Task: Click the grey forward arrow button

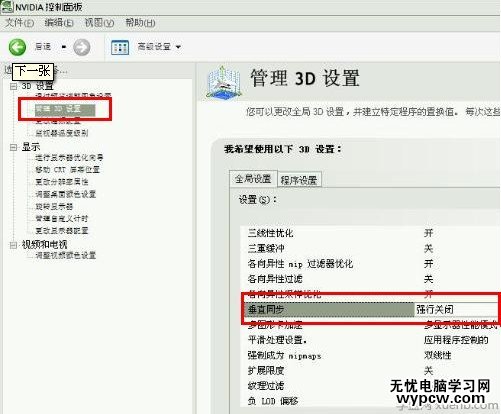Action: click(x=82, y=47)
